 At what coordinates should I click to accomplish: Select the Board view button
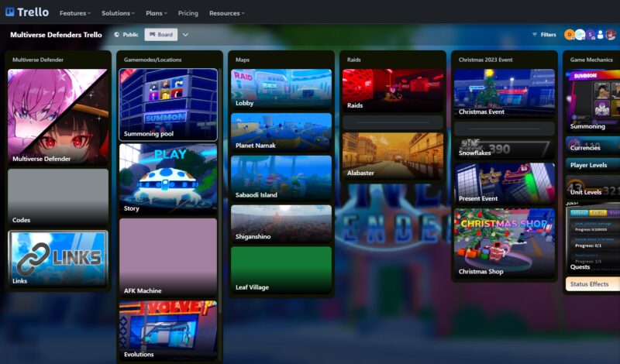(161, 35)
